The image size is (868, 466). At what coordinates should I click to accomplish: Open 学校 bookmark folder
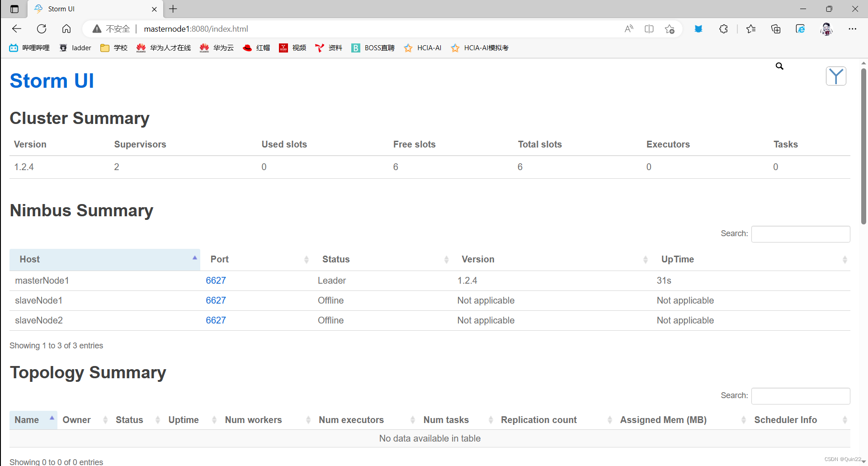pos(114,48)
